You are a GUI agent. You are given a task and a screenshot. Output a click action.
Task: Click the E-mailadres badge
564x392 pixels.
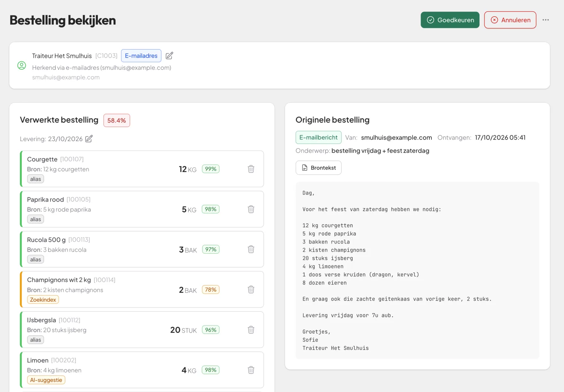pos(141,56)
